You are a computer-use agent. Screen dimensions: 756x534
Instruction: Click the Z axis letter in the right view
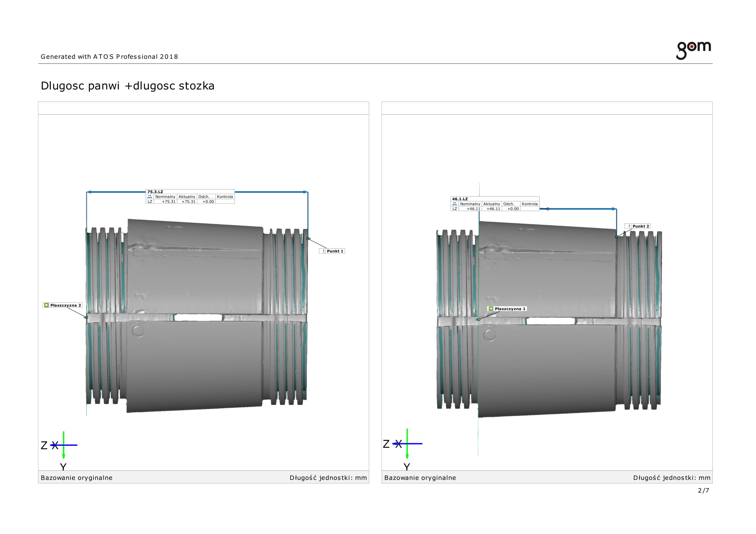point(386,444)
